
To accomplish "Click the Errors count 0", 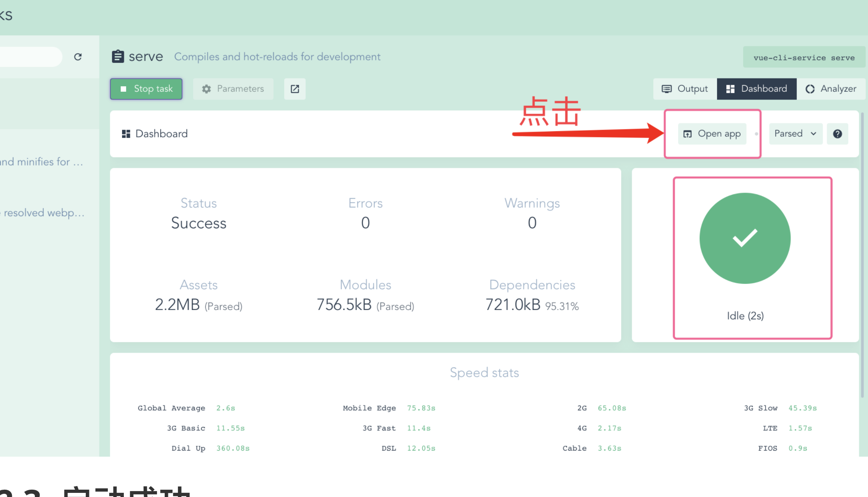I will 365,223.
